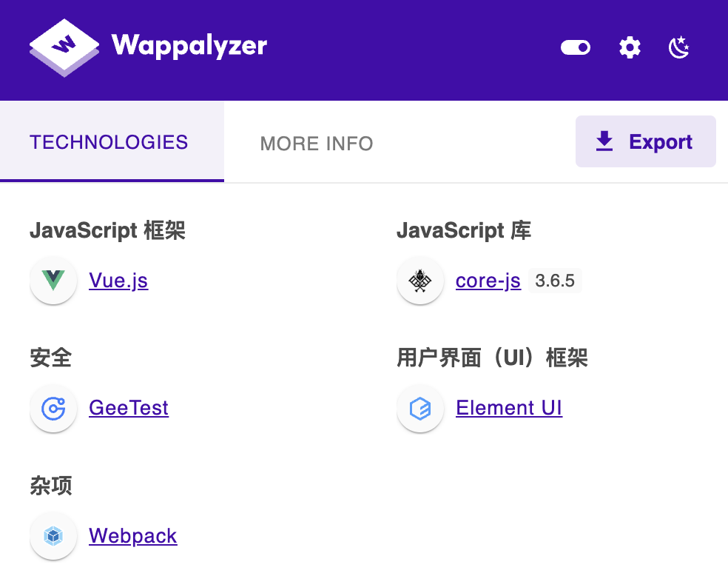The image size is (728, 576).
Task: Open the Element UI link
Action: 509,408
